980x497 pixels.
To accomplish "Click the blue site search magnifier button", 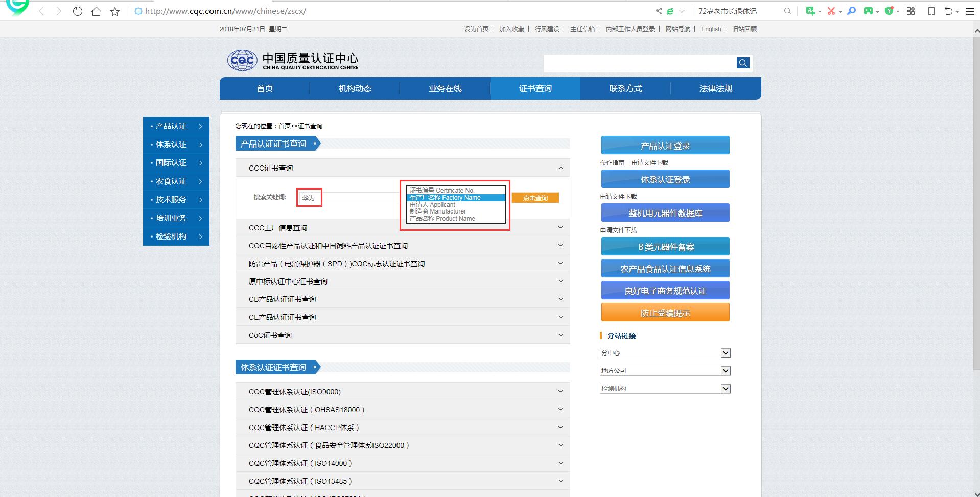I will point(743,63).
